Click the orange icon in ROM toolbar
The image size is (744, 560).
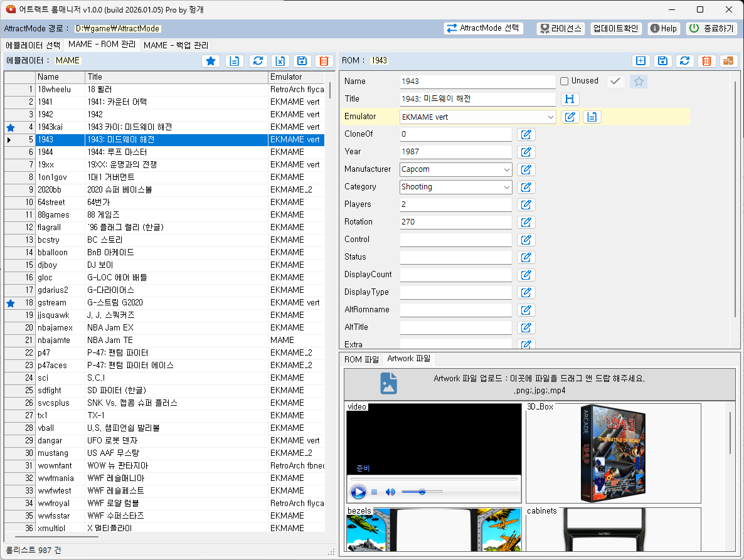click(x=728, y=61)
